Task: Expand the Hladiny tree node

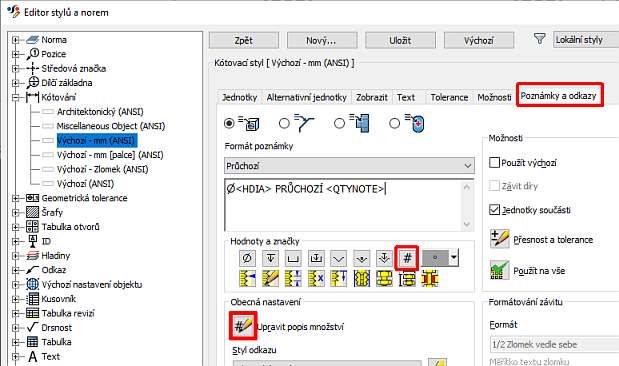Action: pyautogui.click(x=15, y=256)
